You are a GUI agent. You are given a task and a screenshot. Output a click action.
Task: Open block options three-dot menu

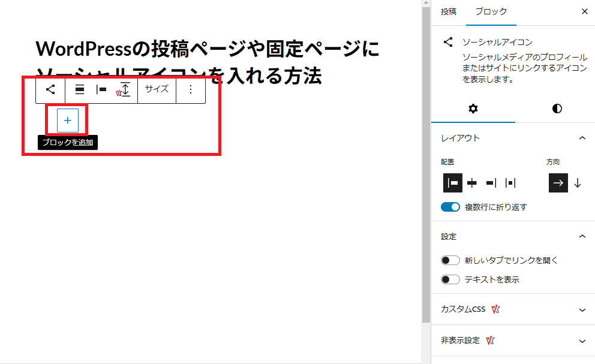pyautogui.click(x=191, y=89)
